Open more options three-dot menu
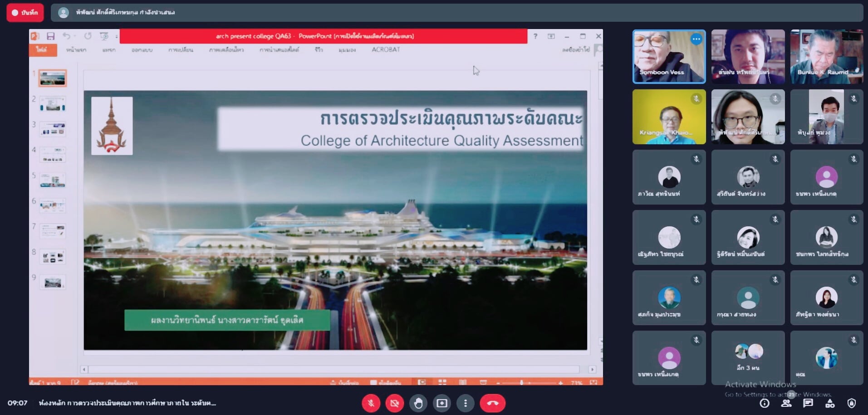Viewport: 868px width, 415px height. tap(465, 403)
